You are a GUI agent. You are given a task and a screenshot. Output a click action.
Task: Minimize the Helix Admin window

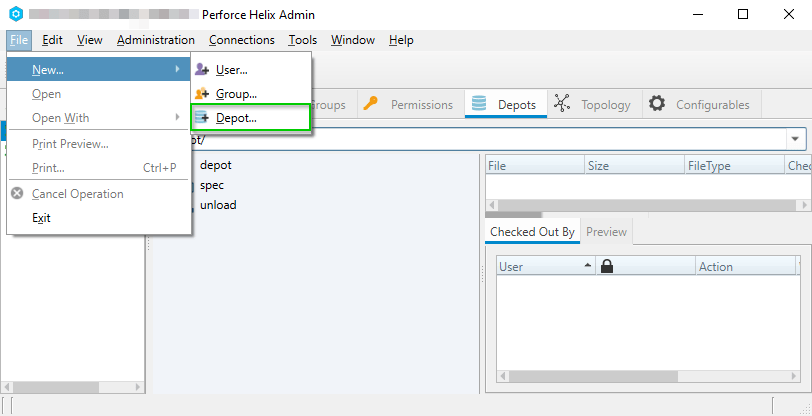697,15
